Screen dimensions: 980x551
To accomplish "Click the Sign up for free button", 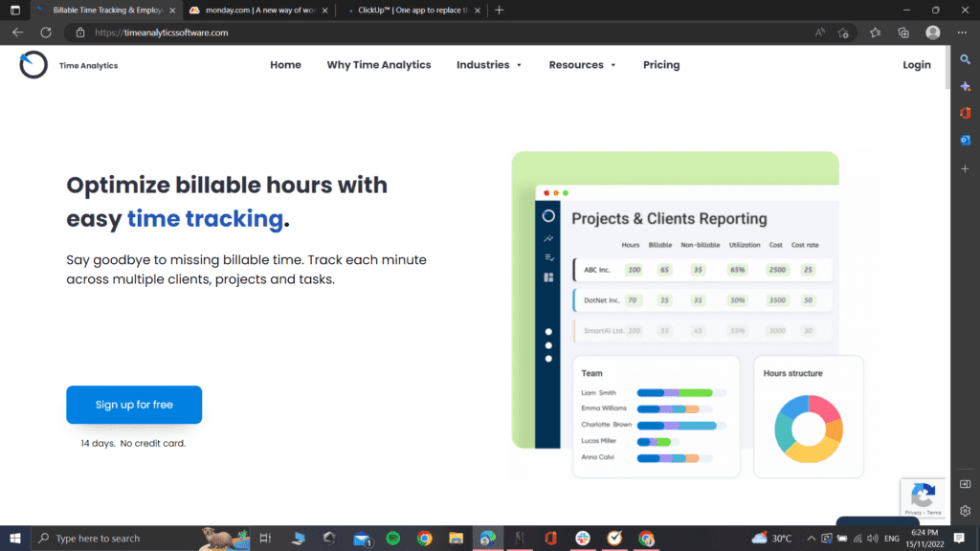I will tap(133, 405).
